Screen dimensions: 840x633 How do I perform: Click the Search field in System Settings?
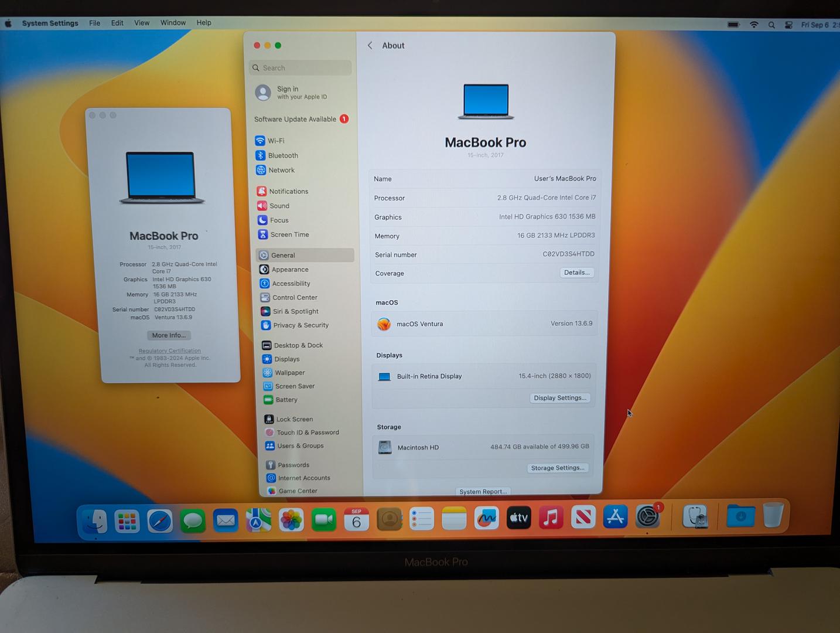301,68
